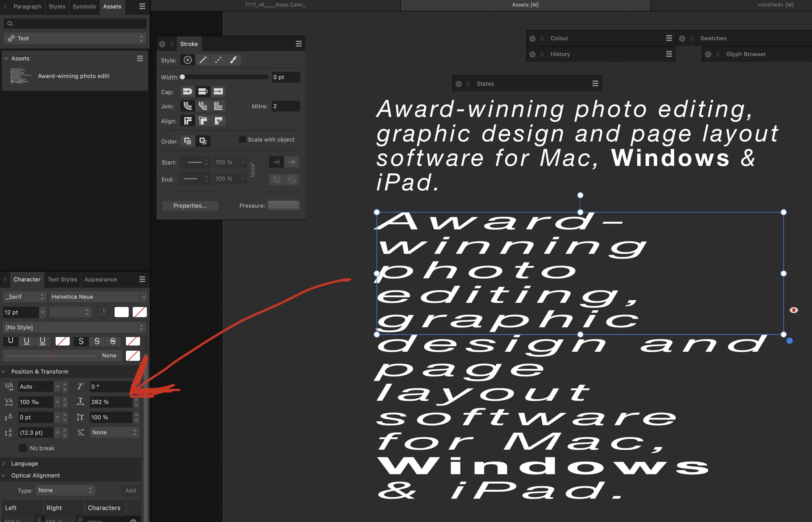Select textured brush stroke style
Viewport: 812px width, 522px height.
[233, 60]
